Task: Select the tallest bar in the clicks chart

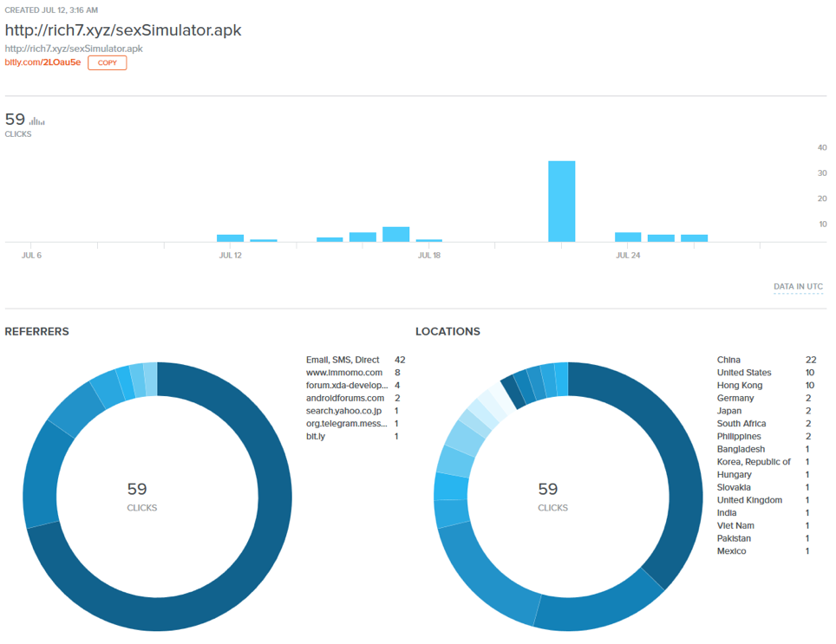Action: click(x=561, y=201)
